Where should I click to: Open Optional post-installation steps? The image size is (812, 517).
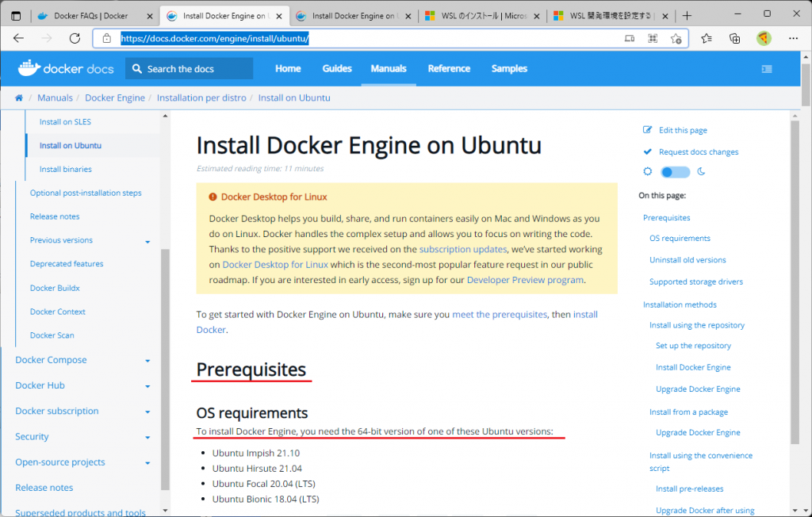pyautogui.click(x=86, y=193)
